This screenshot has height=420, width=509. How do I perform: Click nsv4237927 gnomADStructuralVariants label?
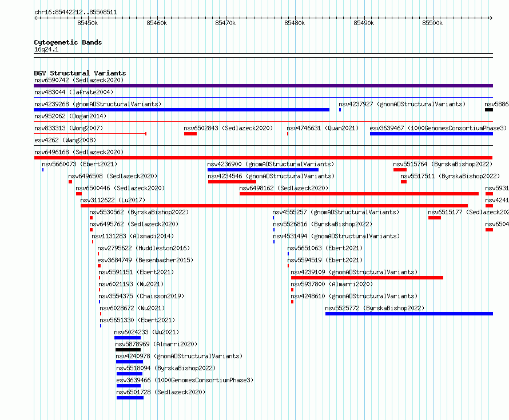[x=402, y=104]
